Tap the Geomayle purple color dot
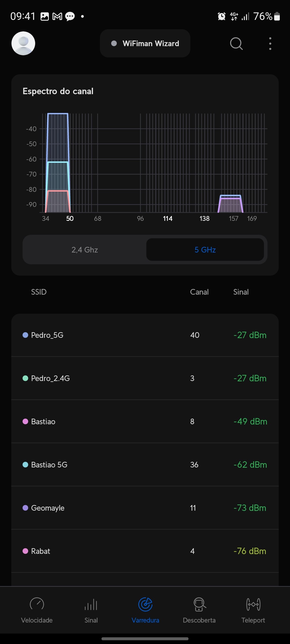290x644 pixels. [x=26, y=508]
